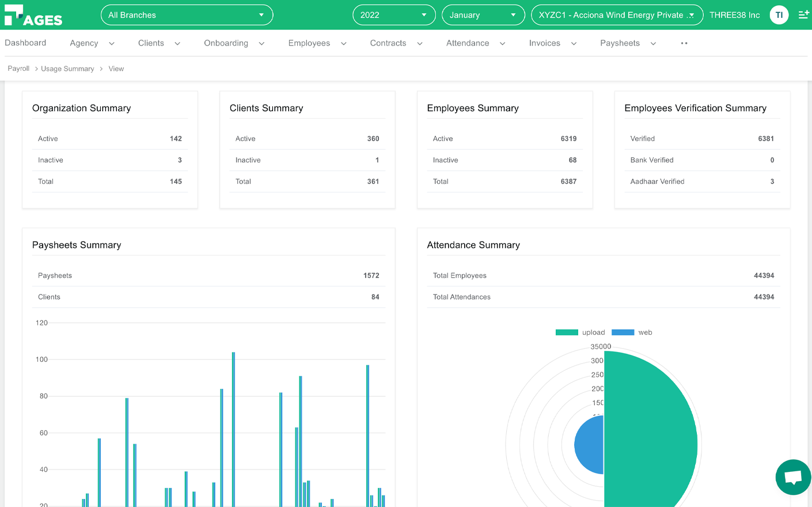The image size is (812, 507).
Task: Expand the Agency menu chevron
Action: tap(112, 44)
